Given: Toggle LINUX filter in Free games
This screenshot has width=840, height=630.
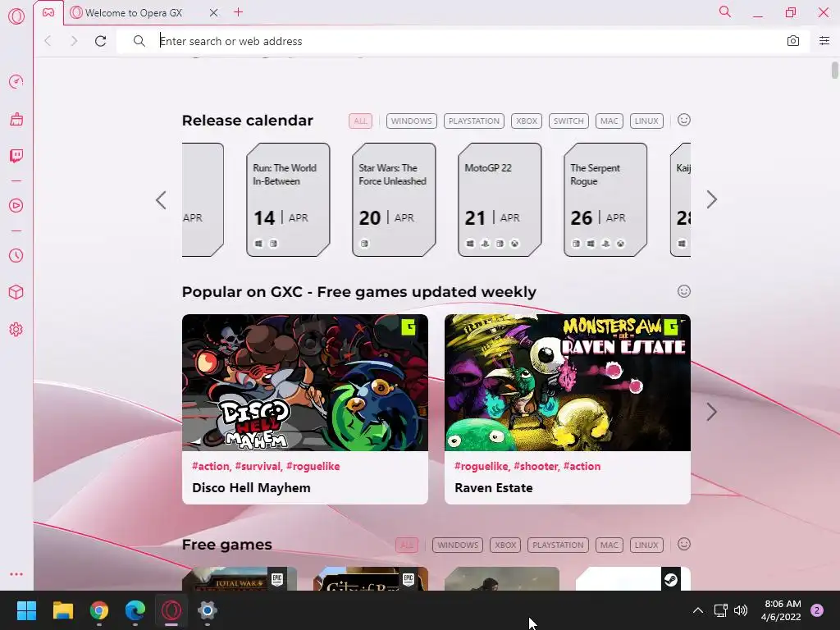Looking at the screenshot, I should click(x=646, y=546).
